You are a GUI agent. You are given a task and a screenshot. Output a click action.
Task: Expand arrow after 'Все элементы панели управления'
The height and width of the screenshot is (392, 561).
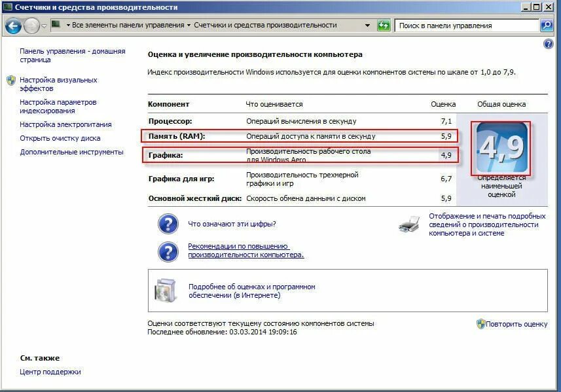[189, 25]
